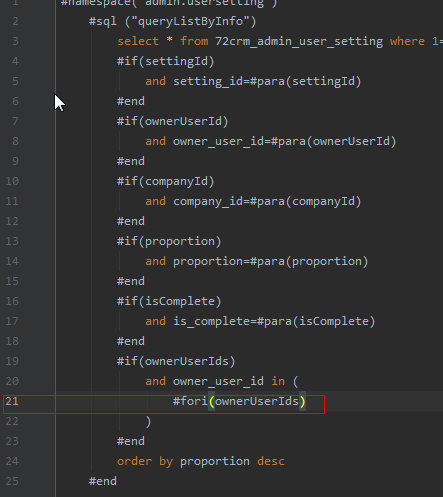The image size is (443, 497).
Task: Click '#end' on line 25
Action: [x=103, y=481]
